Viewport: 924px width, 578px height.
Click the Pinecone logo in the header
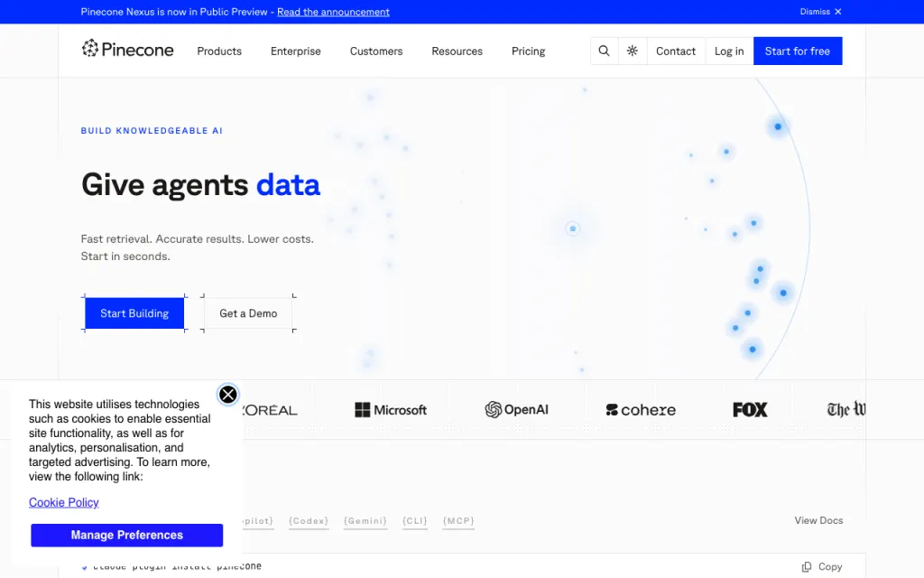click(x=128, y=50)
